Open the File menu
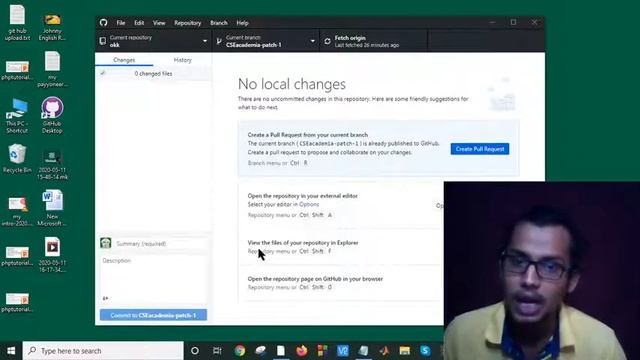Viewport: 640px width, 360px height. pyautogui.click(x=121, y=23)
